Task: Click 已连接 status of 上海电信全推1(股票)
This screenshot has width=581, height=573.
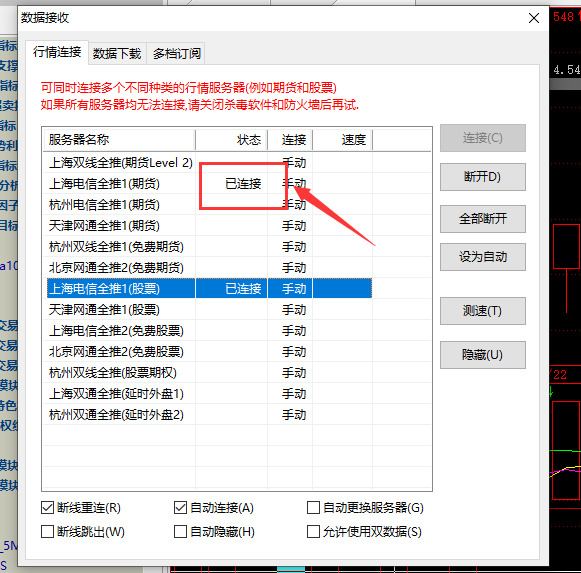Action: pos(243,289)
